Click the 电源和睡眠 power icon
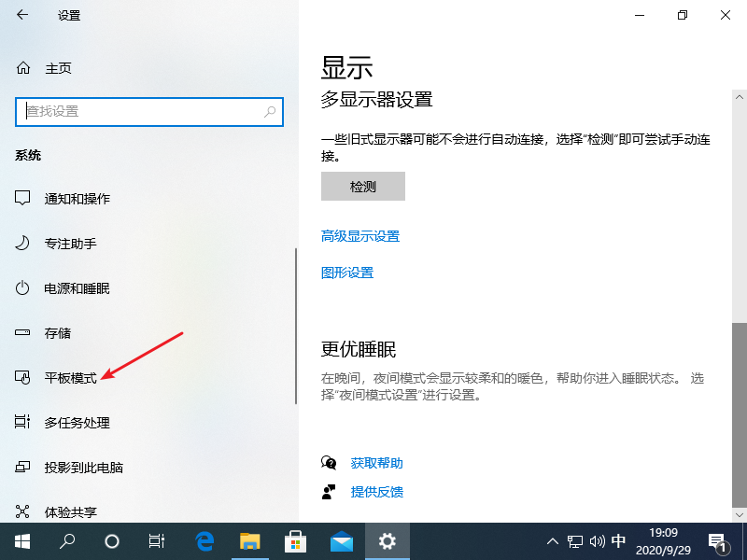This screenshot has height=560, width=747. [21, 287]
